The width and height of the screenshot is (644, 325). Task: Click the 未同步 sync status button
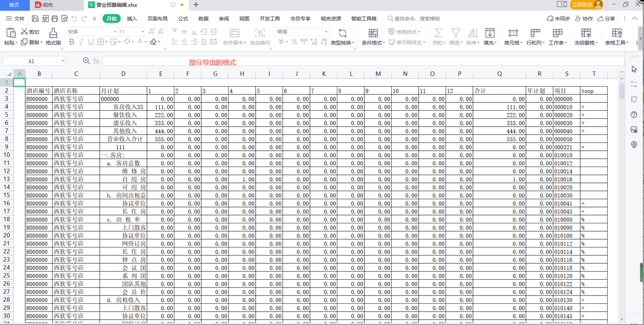point(558,18)
